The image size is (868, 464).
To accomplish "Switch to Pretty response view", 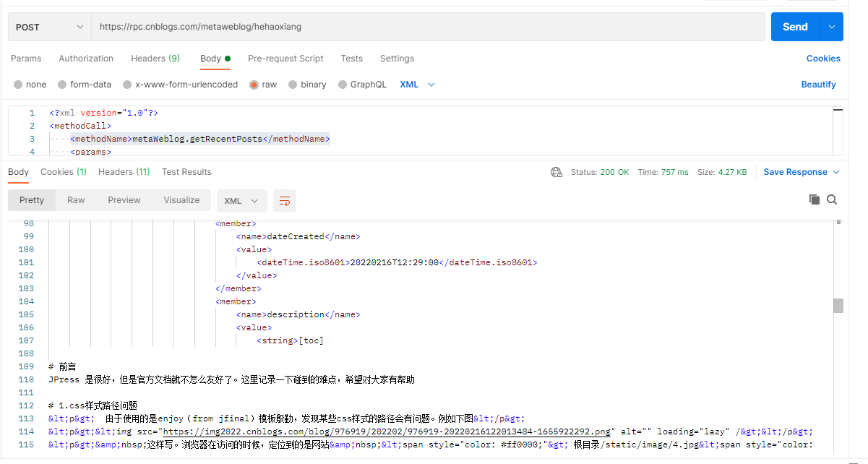I will [x=32, y=200].
